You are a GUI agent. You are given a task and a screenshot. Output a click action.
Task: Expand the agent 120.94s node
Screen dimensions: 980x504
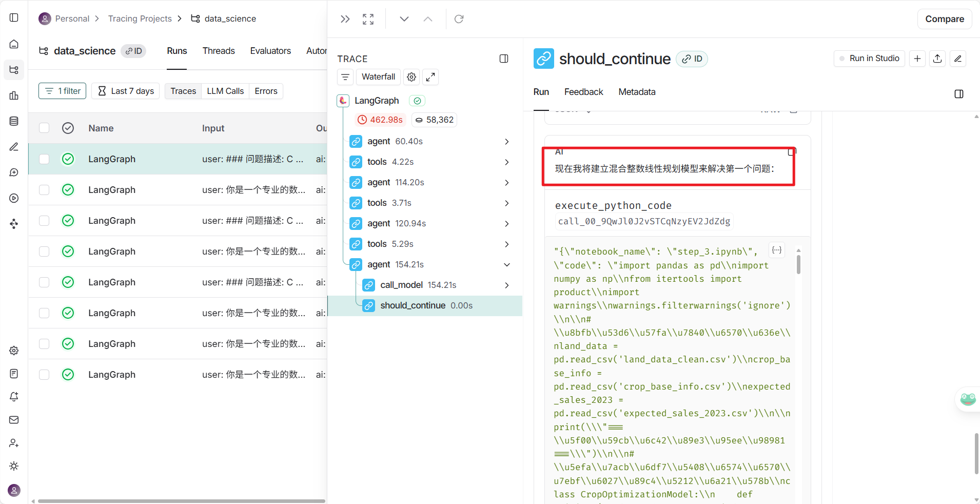pyautogui.click(x=507, y=224)
